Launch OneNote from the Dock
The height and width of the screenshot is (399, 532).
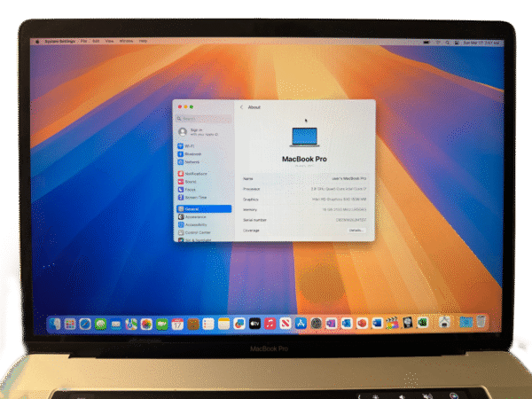(x=331, y=324)
